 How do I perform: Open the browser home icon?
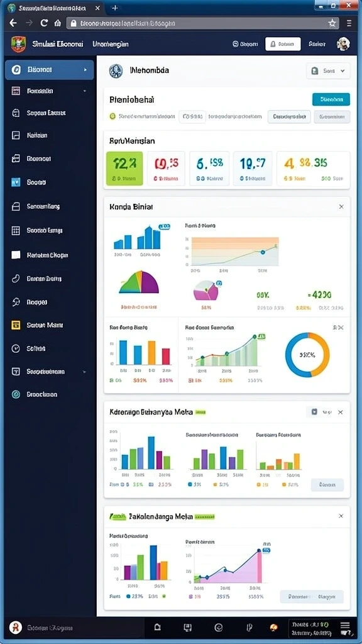pyautogui.click(x=58, y=23)
